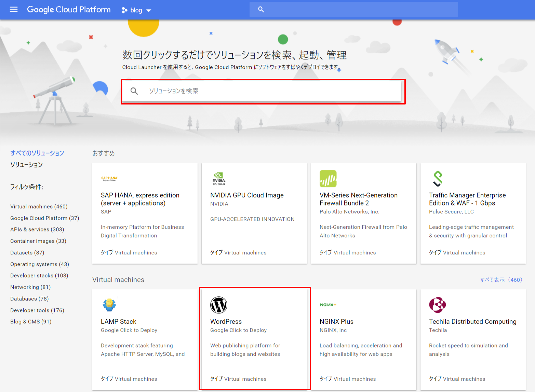Open the hamburger navigation menu
The height and width of the screenshot is (392, 535).
click(14, 10)
